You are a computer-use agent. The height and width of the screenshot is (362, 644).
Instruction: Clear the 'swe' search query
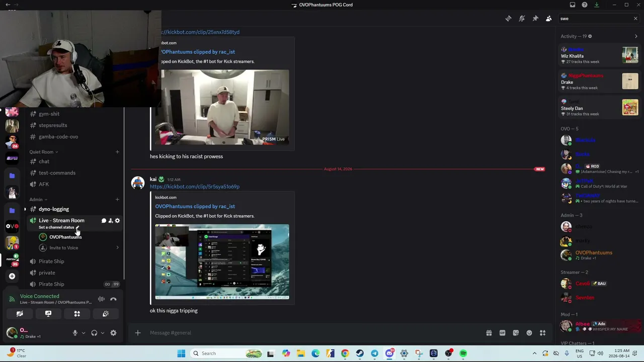635,19
